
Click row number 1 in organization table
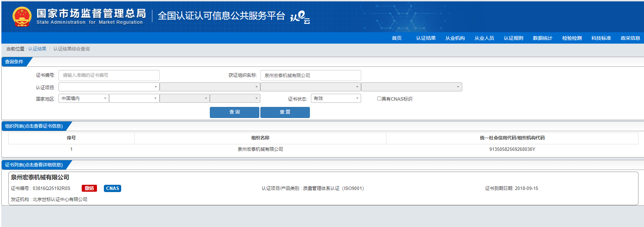click(71, 149)
